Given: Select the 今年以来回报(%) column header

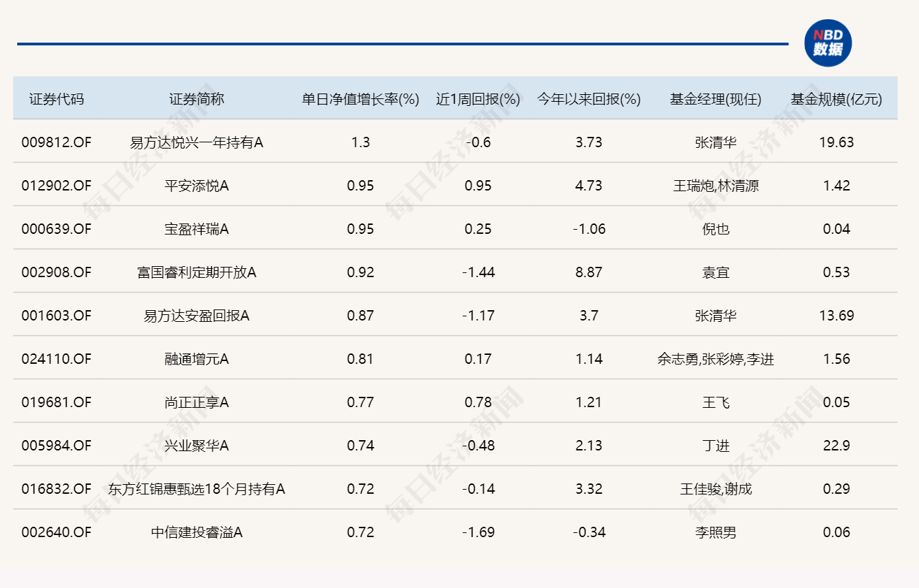Looking at the screenshot, I should pyautogui.click(x=589, y=99).
